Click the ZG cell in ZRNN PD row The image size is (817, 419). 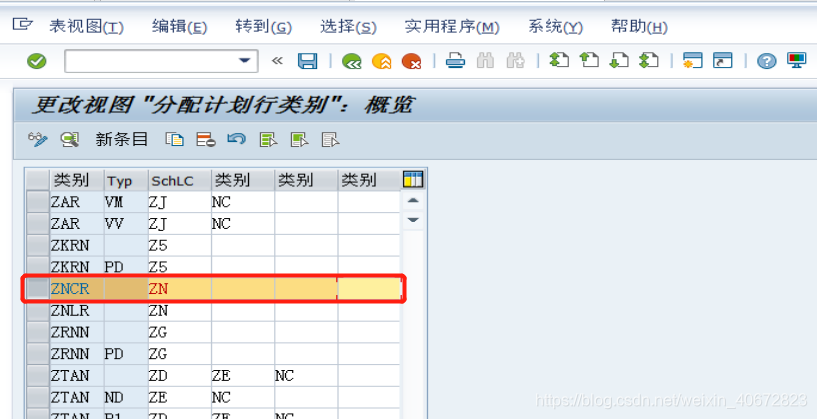[180, 354]
